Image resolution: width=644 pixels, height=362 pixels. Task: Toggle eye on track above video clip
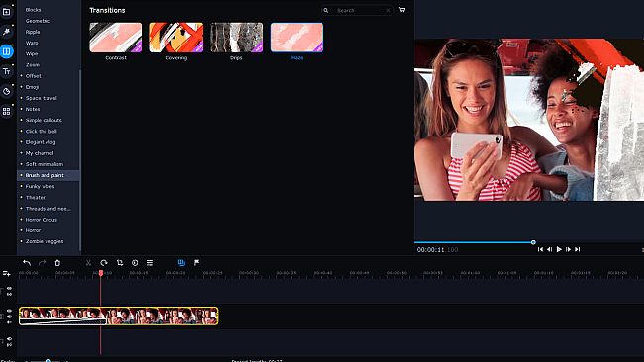[x=9, y=289]
